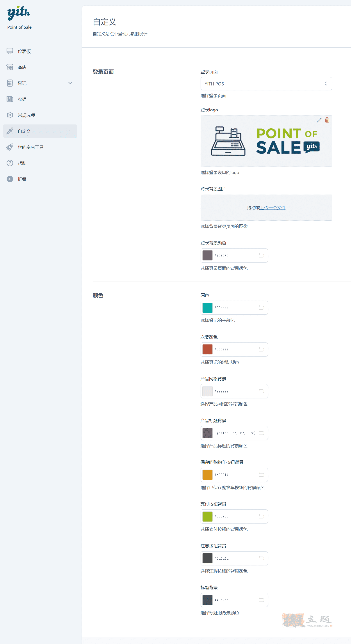Open 仪表板 menu item
The width and height of the screenshot is (351, 644).
(40, 51)
